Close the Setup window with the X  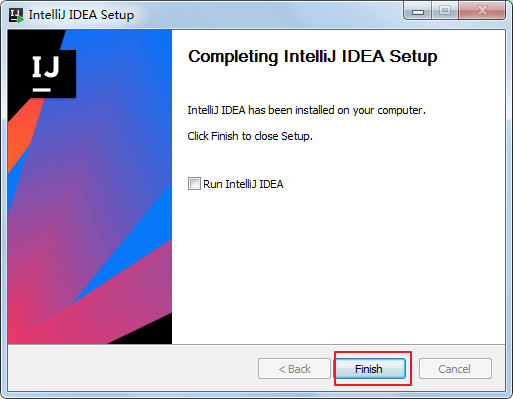[482, 11]
